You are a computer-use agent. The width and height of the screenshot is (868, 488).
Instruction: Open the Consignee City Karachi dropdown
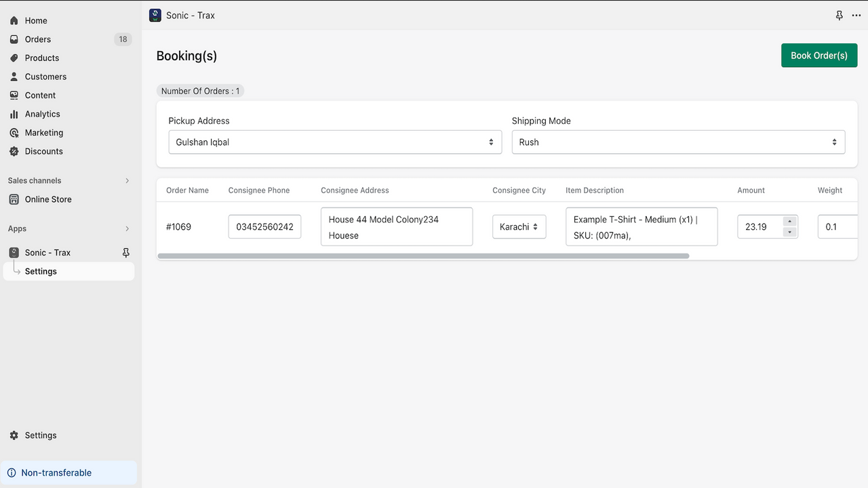[519, 227]
